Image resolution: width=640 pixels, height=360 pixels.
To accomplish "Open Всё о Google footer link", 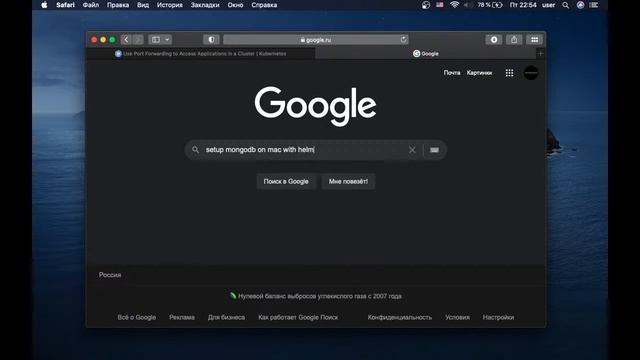I will point(137,317).
